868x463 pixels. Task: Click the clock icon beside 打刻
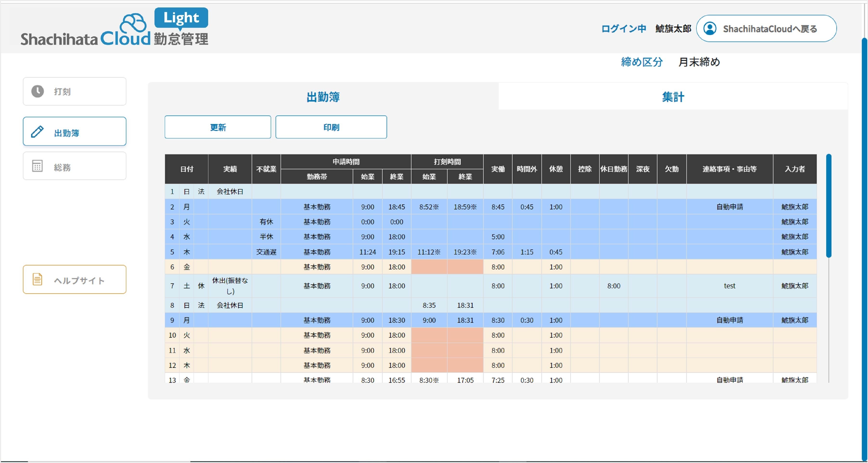[x=37, y=91]
